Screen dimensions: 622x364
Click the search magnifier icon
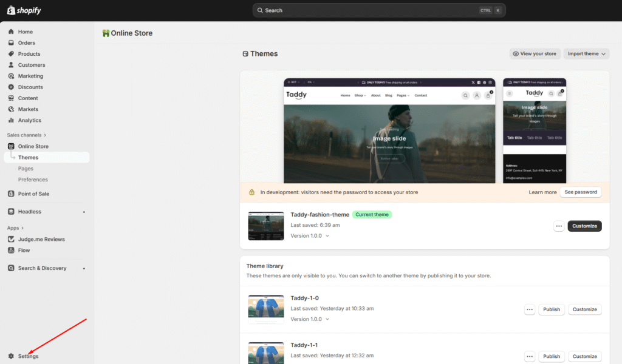(260, 10)
